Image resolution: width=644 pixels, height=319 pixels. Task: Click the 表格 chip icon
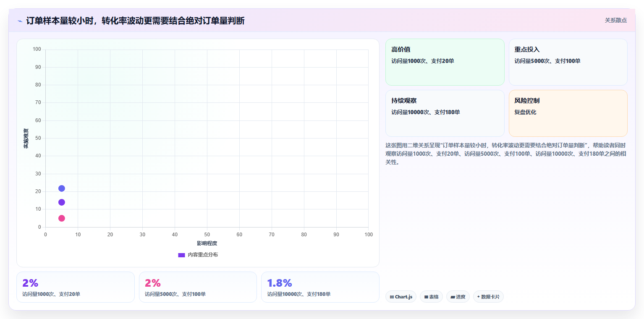coord(426,297)
